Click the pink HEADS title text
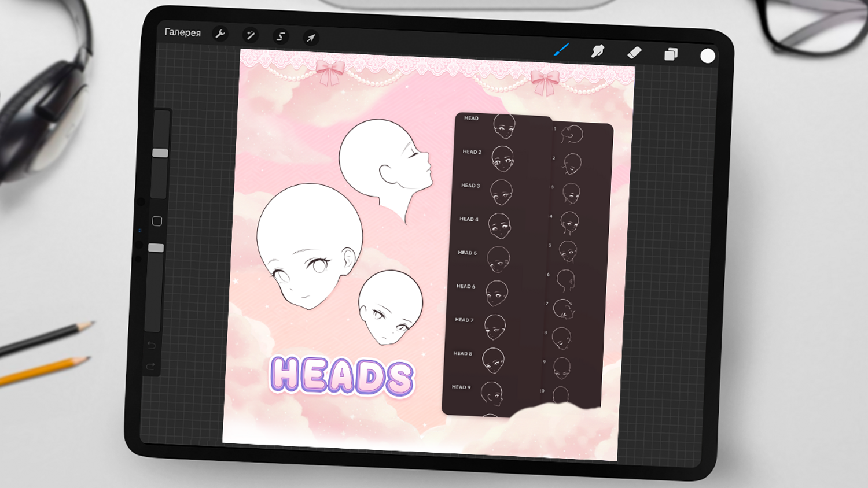 (342, 376)
